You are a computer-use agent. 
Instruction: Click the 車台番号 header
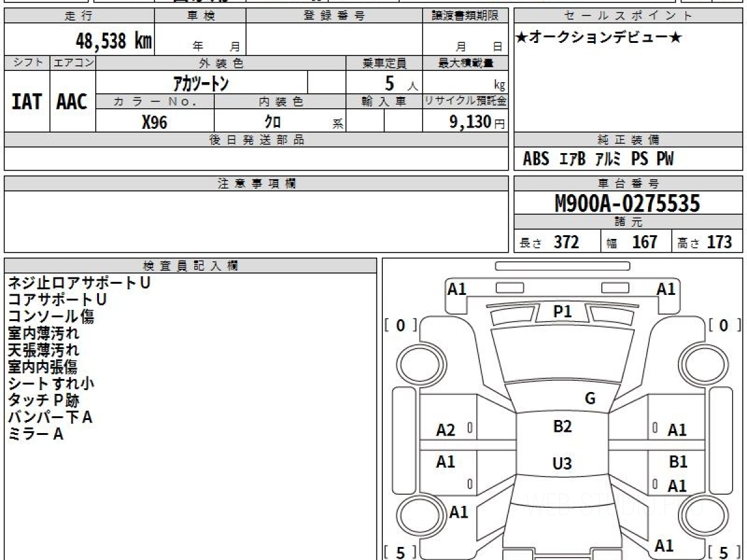[x=629, y=184]
